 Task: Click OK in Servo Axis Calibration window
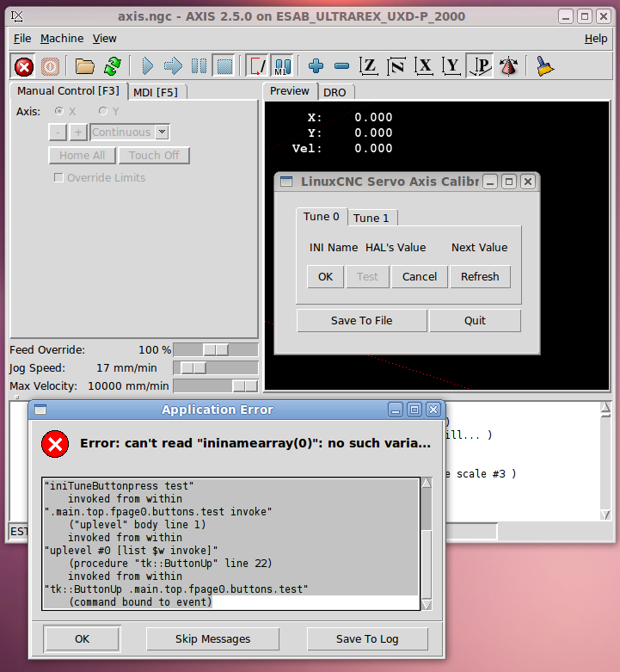point(325,277)
